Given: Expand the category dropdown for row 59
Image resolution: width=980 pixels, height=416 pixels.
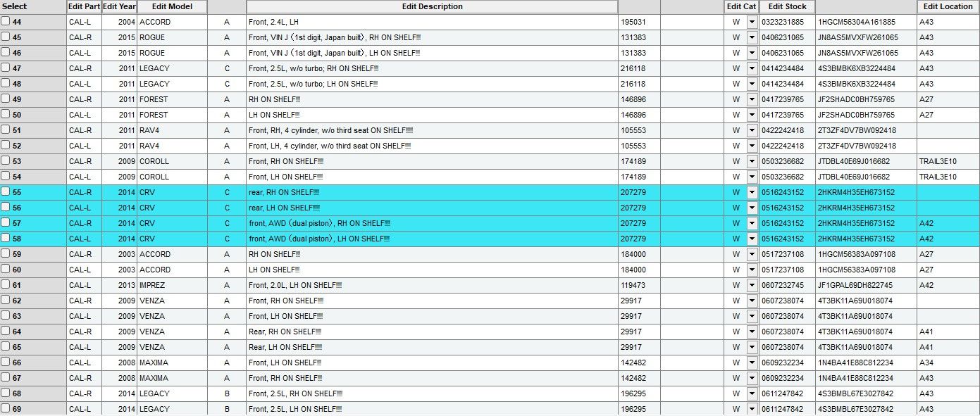Looking at the screenshot, I should tap(752, 254).
